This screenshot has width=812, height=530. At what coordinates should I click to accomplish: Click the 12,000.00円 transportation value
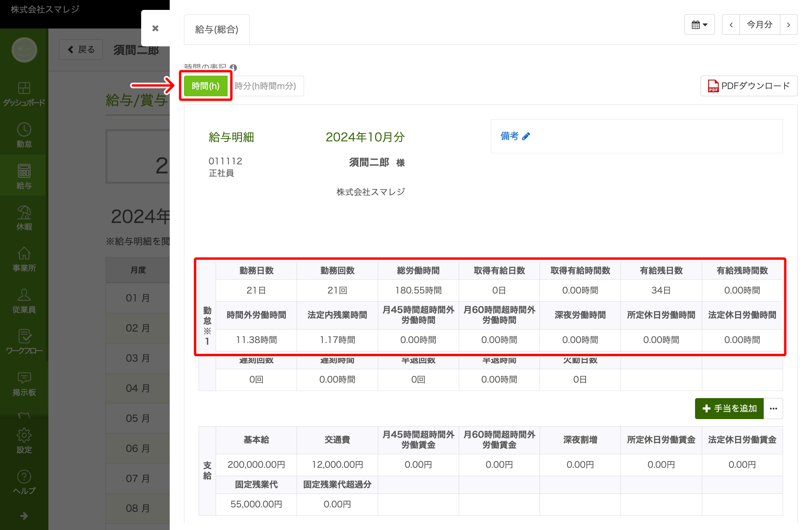(337, 465)
